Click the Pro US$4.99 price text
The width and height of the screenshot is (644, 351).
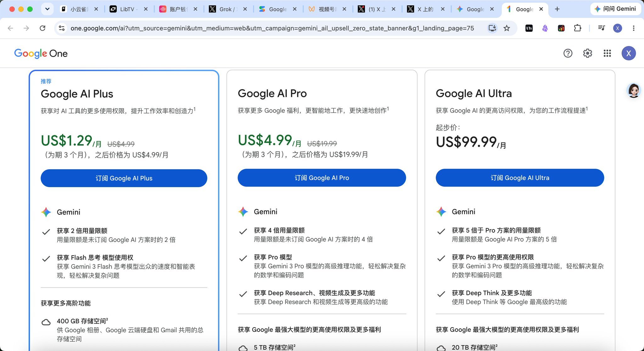[x=269, y=140]
